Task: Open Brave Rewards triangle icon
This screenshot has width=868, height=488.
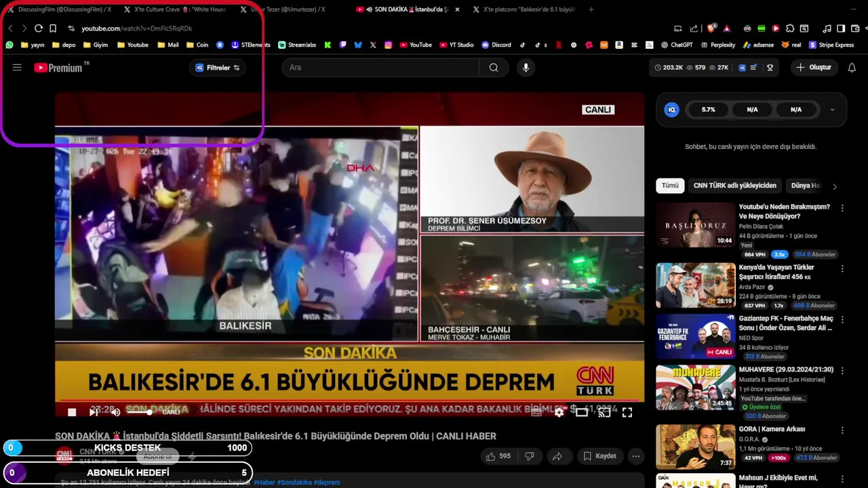Action: (x=727, y=28)
